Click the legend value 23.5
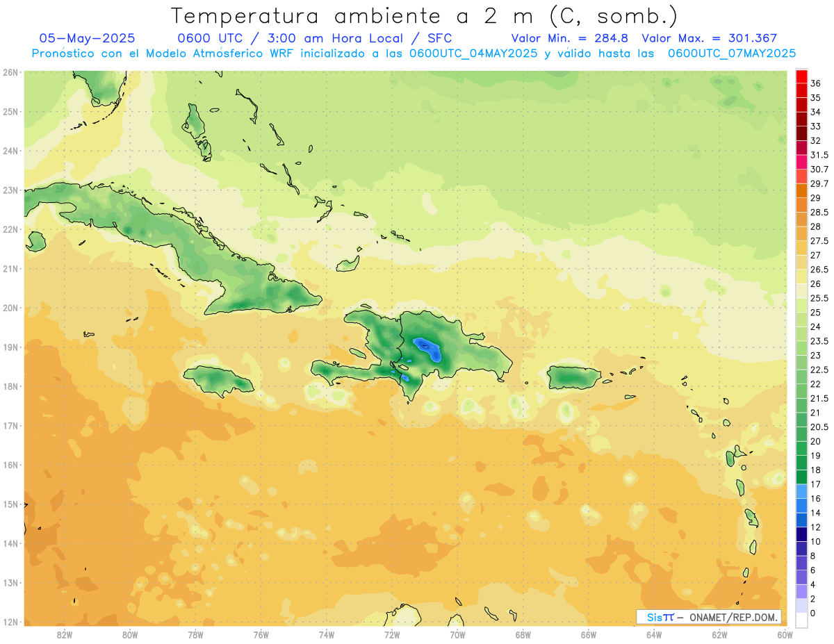Image resolution: width=834 pixels, height=644 pixels. pos(819,341)
